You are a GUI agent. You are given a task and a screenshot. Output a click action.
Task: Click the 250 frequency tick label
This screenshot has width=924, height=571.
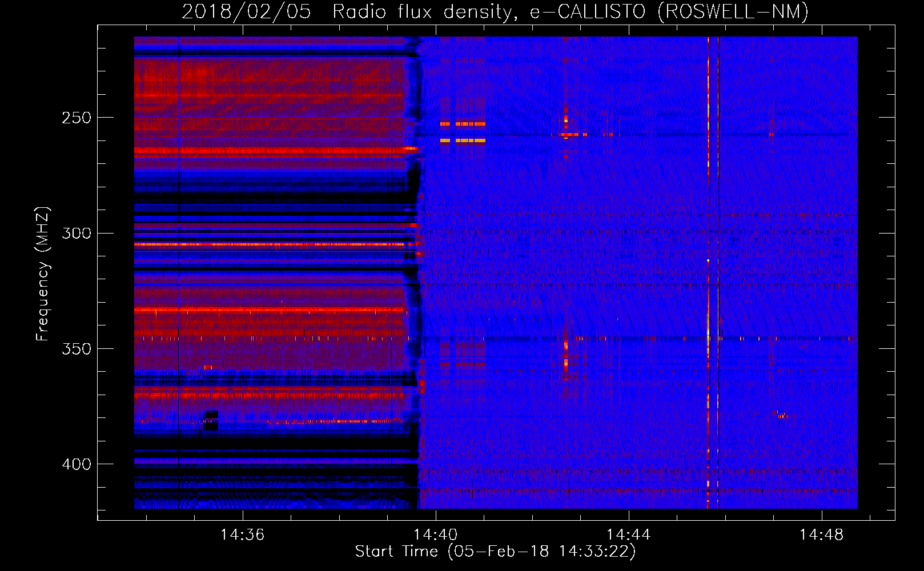[x=77, y=118]
